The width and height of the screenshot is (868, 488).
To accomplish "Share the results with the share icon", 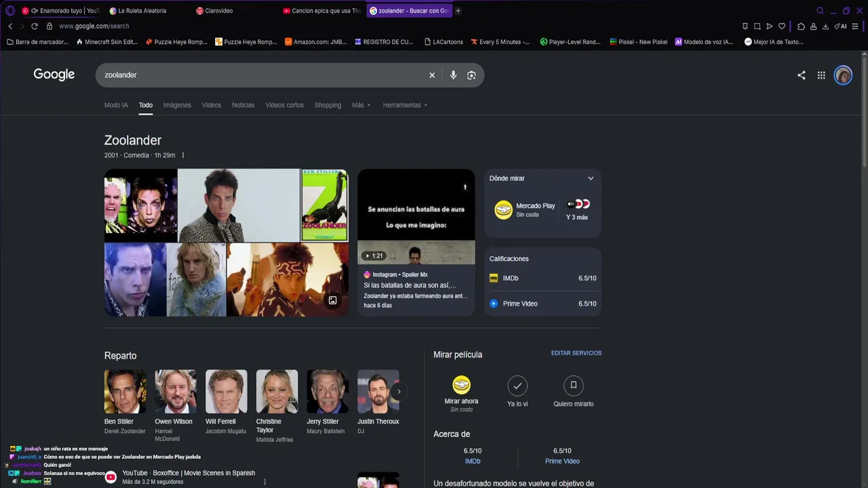I will tap(802, 75).
